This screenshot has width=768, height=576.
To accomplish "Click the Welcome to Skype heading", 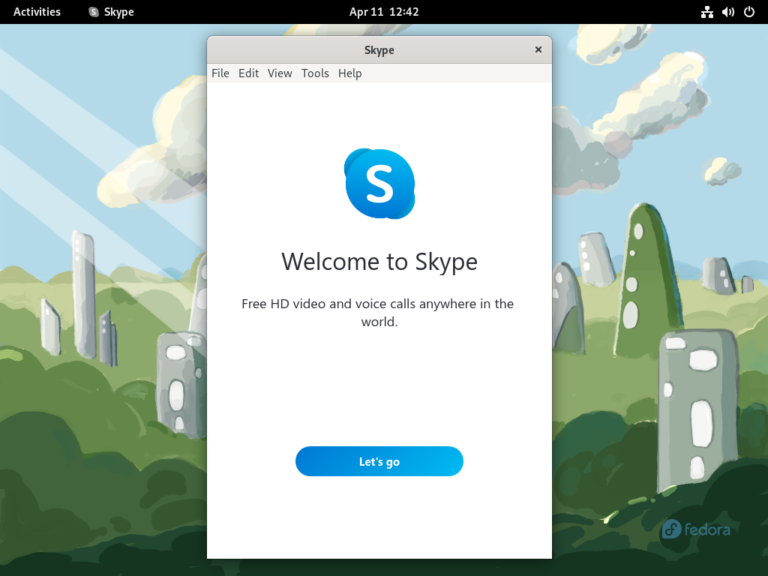I will tap(379, 262).
